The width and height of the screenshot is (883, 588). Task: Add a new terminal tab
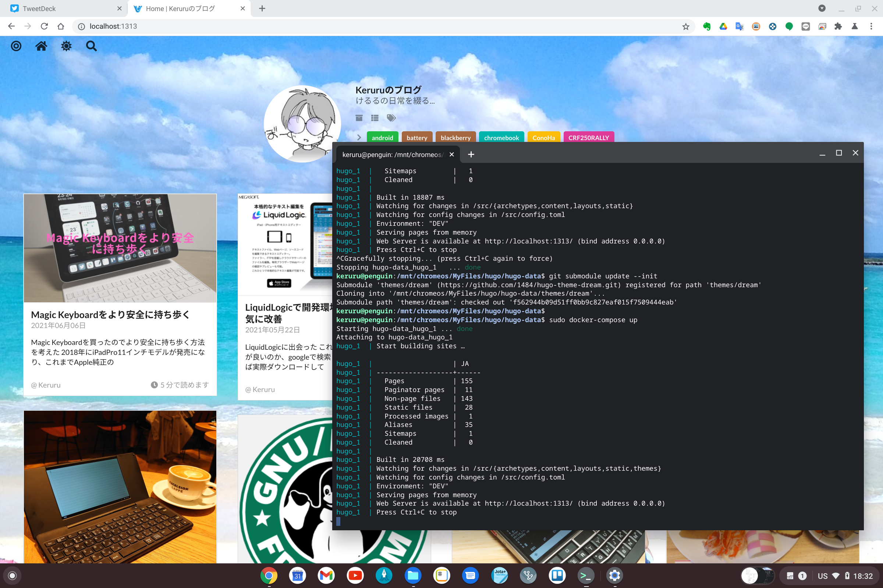pyautogui.click(x=471, y=154)
